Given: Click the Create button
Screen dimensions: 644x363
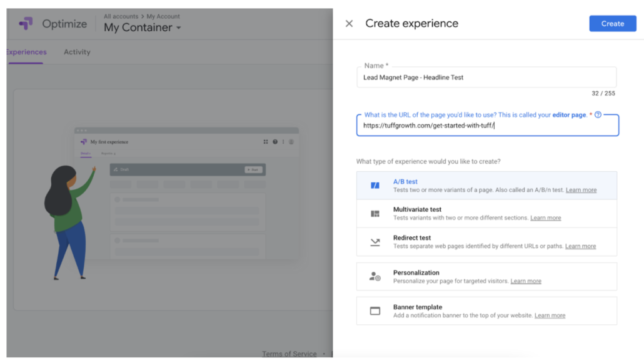Looking at the screenshot, I should coord(612,23).
